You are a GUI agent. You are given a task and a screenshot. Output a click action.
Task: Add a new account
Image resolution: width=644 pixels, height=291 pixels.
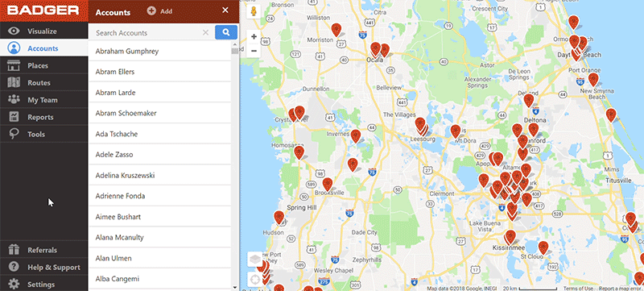coord(159,11)
